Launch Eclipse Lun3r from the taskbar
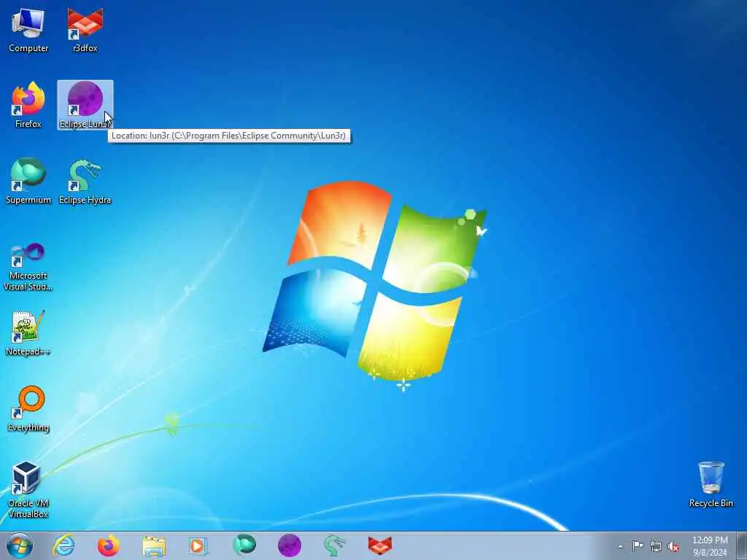747x560 pixels. (x=289, y=545)
